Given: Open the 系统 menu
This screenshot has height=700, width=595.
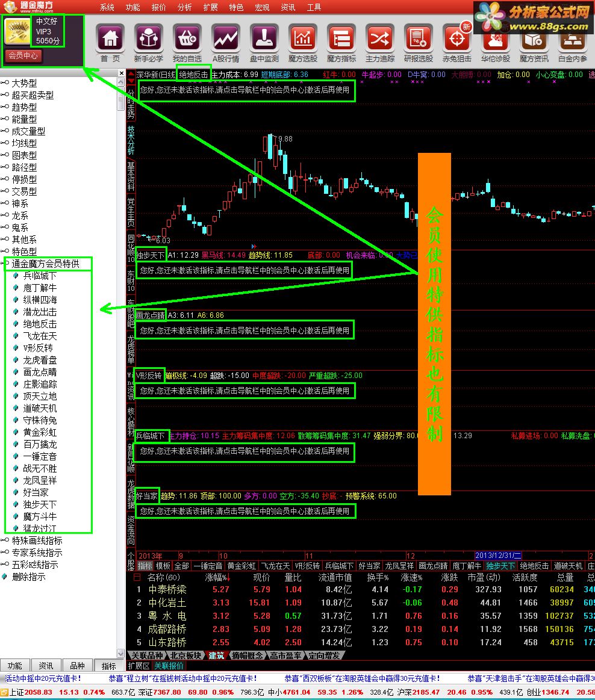Looking at the screenshot, I should (x=107, y=7).
